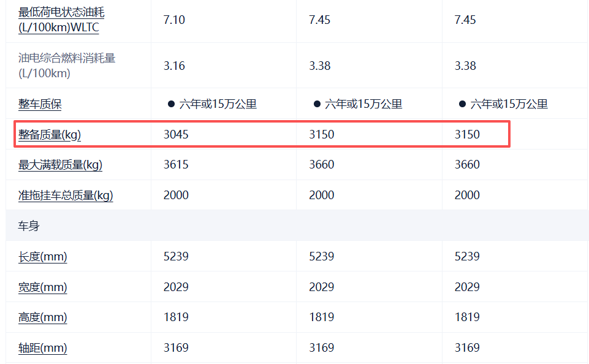Click the first column 六年或15万公里 bullet
This screenshot has width=589, height=364.
[172, 104]
